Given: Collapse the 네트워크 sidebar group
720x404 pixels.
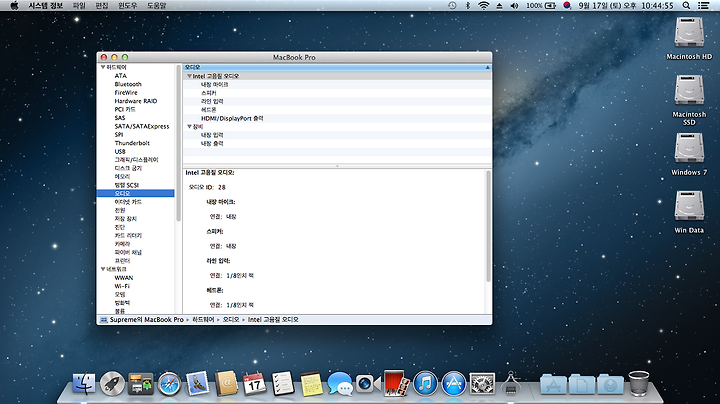Looking at the screenshot, I should [x=103, y=269].
